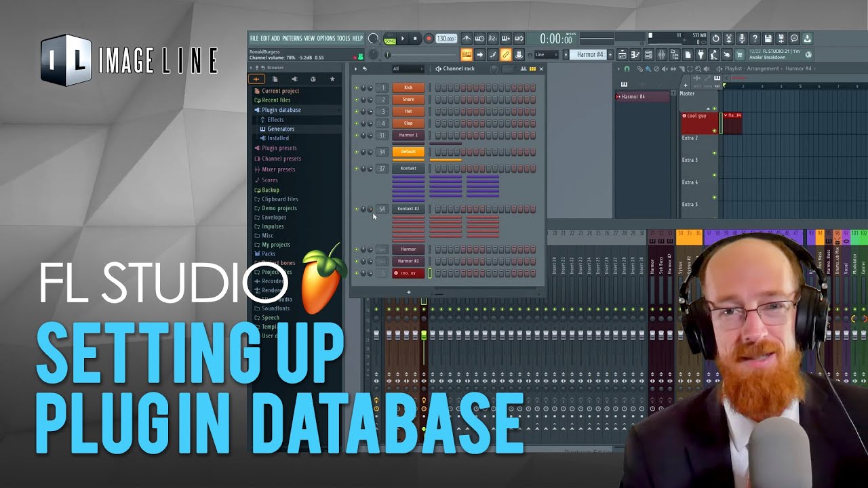Switch Pat/Song mode toggle
Screen dimensions: 868x488
390,39
